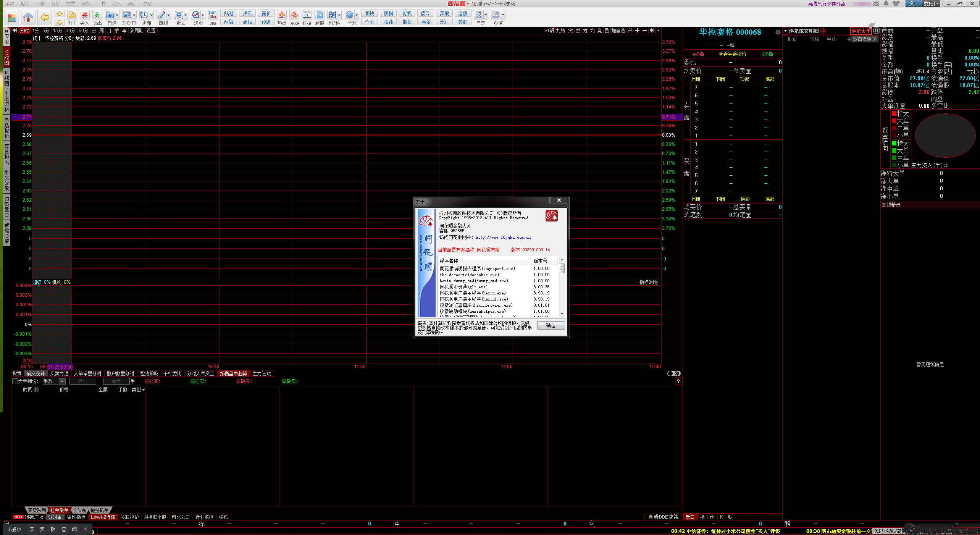Enable the 大单筛选 checkbox
Viewport: 980px width, 535px height.
15,381
